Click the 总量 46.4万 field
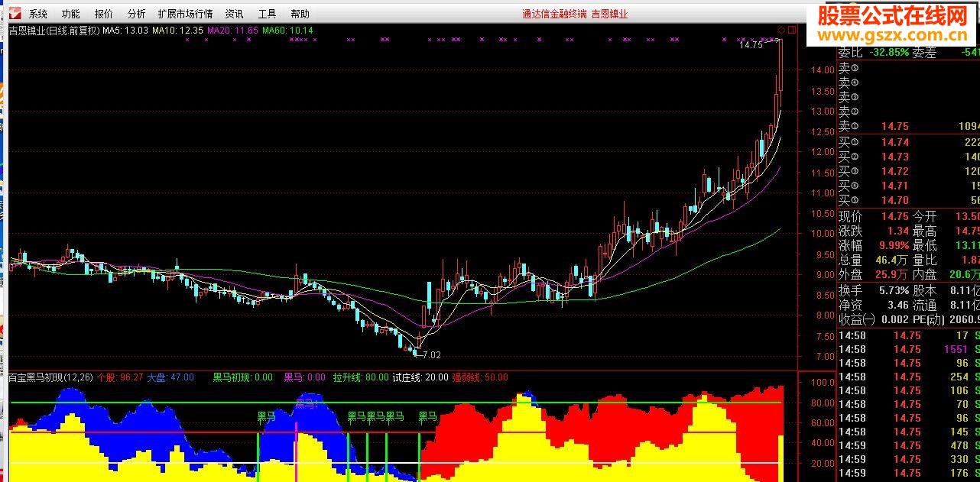Viewport: 980px width, 482px height. point(874,260)
